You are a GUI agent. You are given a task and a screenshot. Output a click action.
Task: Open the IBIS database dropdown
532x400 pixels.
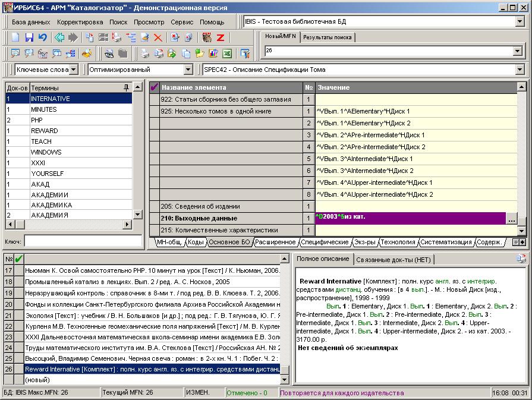521,22
